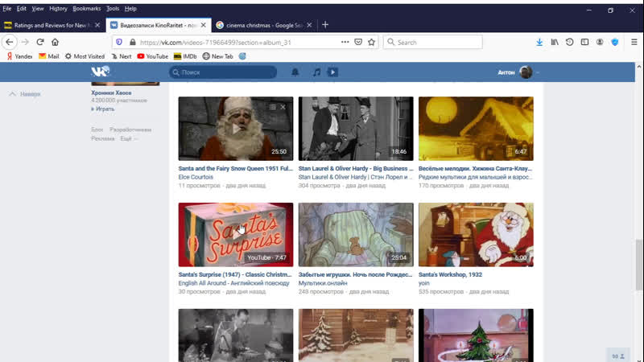Bookmark this page with the star icon
The width and height of the screenshot is (644, 362).
(x=371, y=42)
